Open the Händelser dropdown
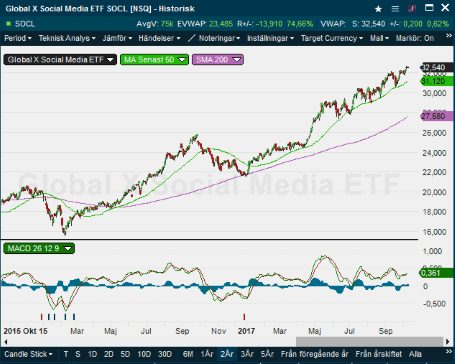The image size is (455, 364). pyautogui.click(x=159, y=38)
